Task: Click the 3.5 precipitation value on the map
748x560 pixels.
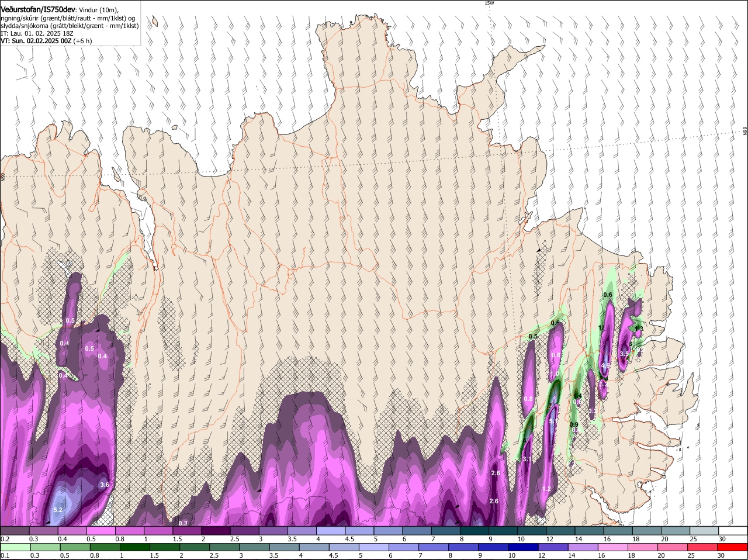Action: tap(624, 354)
